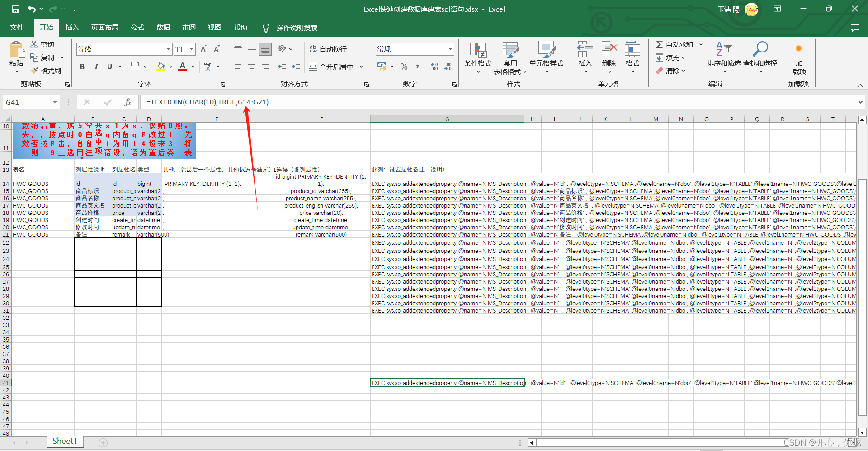Increase font size with larger A icon
Viewport: 868px width, 451px height.
pos(203,49)
